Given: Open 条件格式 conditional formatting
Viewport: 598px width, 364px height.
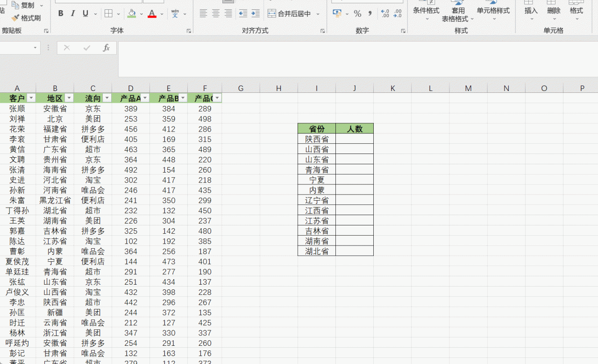Looking at the screenshot, I should click(x=426, y=11).
